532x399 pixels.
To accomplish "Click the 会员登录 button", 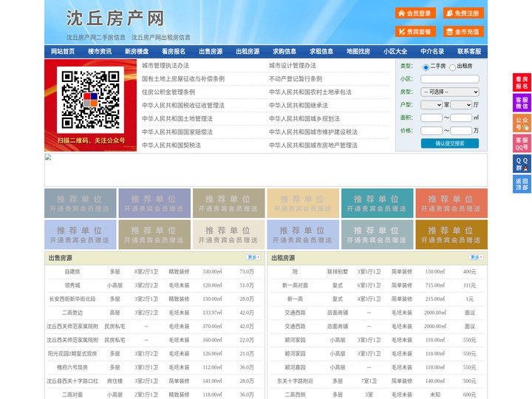I will pos(415,13).
